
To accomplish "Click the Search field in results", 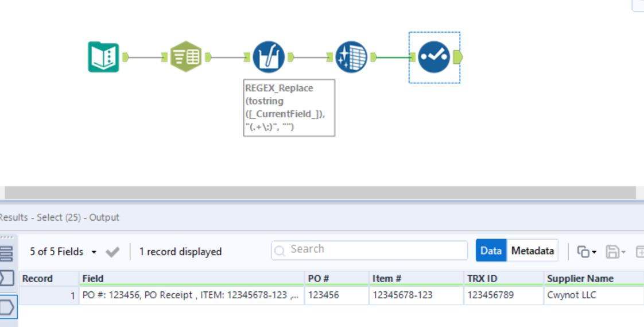I will (370, 250).
